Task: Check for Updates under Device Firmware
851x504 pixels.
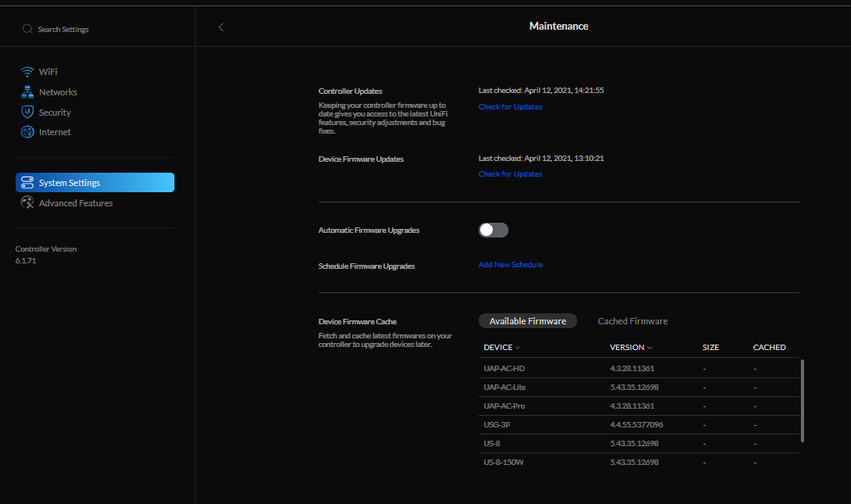Action: pos(510,174)
